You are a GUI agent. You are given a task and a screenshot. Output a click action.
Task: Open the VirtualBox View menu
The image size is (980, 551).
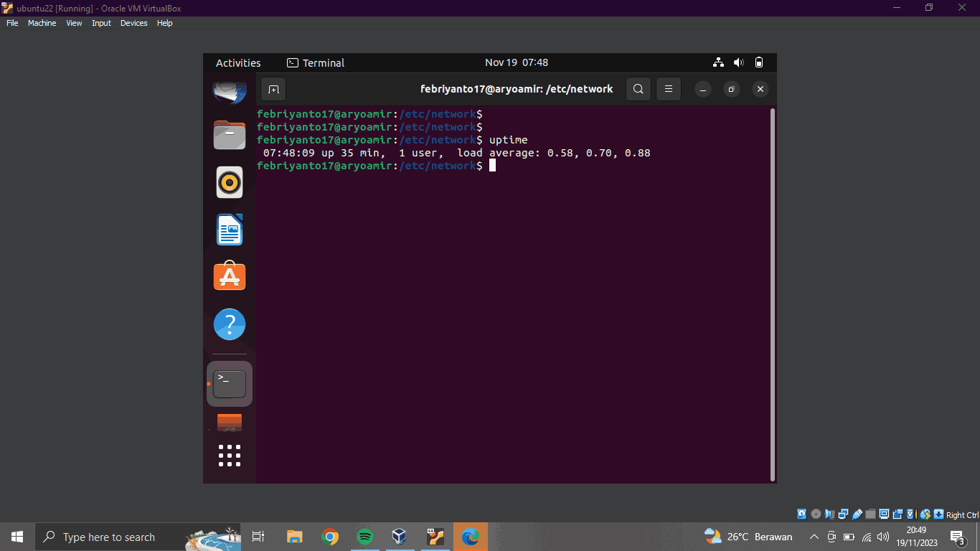tap(74, 23)
